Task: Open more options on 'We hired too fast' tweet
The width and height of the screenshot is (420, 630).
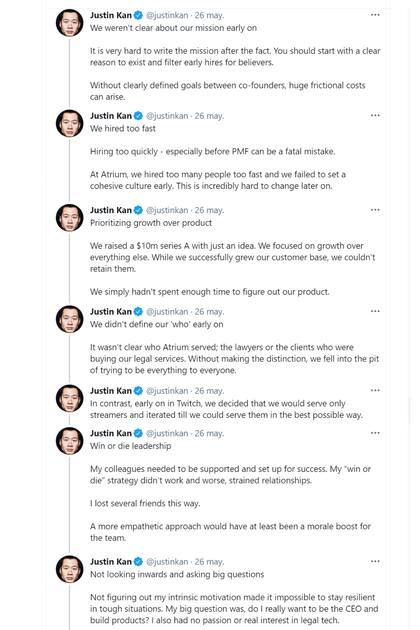Action: point(375,115)
